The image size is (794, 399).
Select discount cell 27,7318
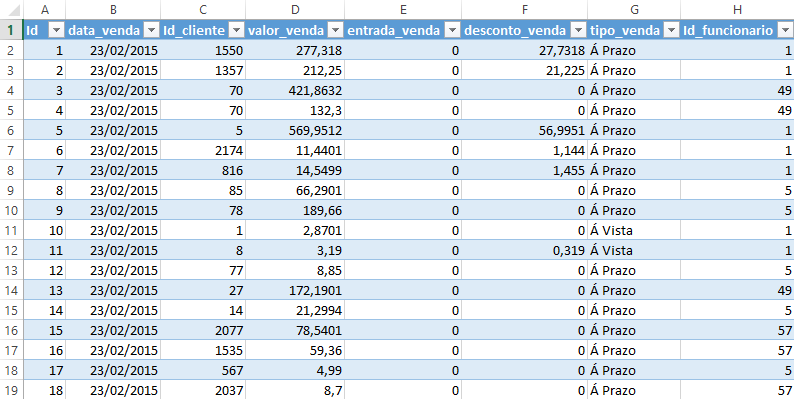tap(524, 51)
